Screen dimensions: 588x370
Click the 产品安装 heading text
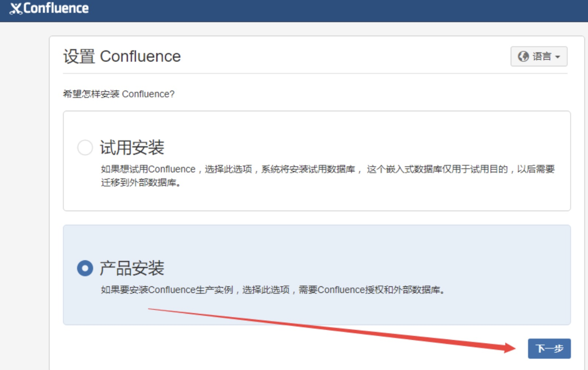click(x=132, y=268)
